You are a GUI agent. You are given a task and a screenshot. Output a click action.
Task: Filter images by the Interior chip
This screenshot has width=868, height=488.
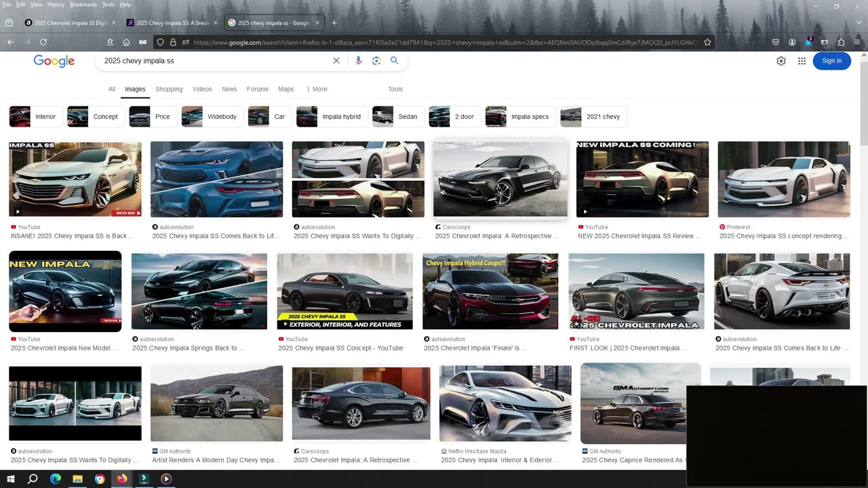tap(36, 117)
